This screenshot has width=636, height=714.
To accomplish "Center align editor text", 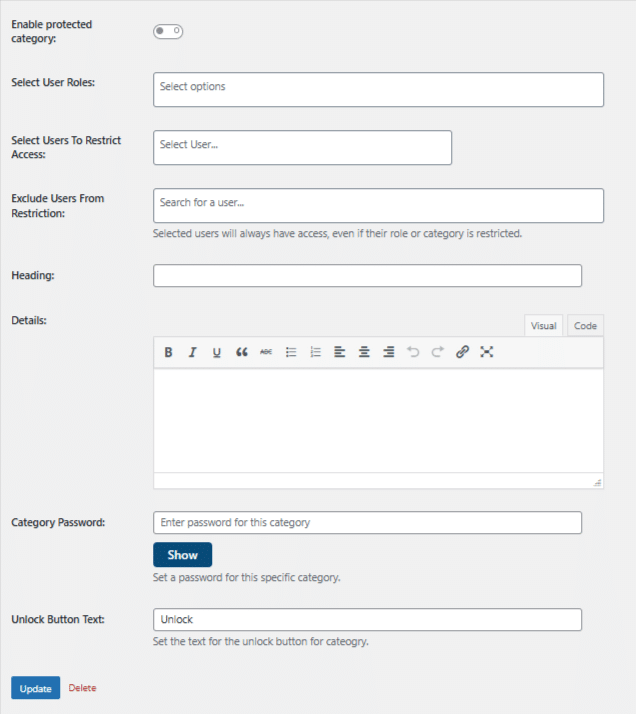I will tap(364, 352).
